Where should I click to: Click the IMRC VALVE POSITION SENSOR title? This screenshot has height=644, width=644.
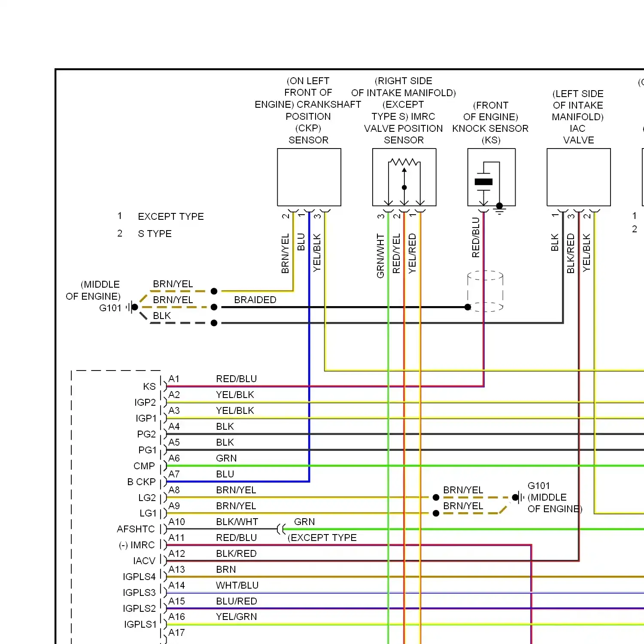404,128
